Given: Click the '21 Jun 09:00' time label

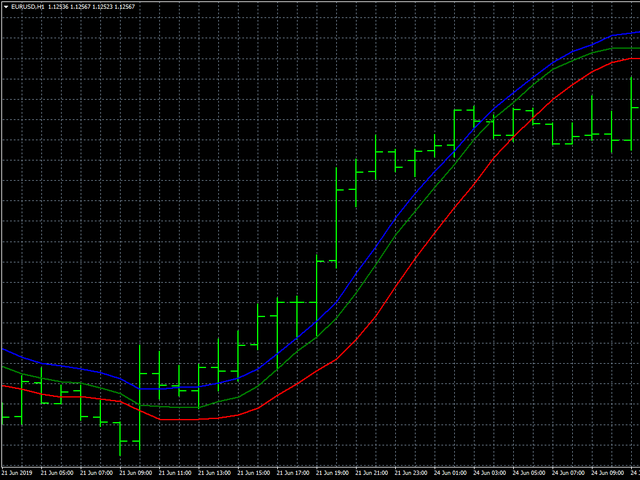Looking at the screenshot, I should pos(139,473).
